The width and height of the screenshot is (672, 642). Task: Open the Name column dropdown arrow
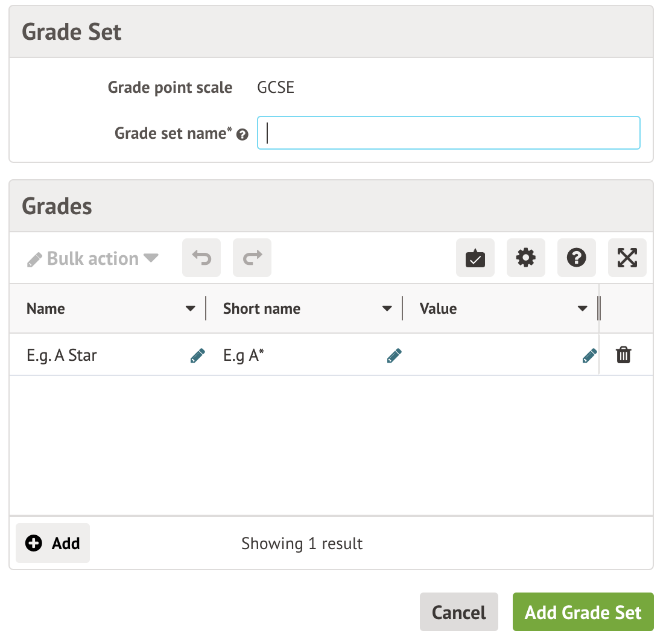191,309
